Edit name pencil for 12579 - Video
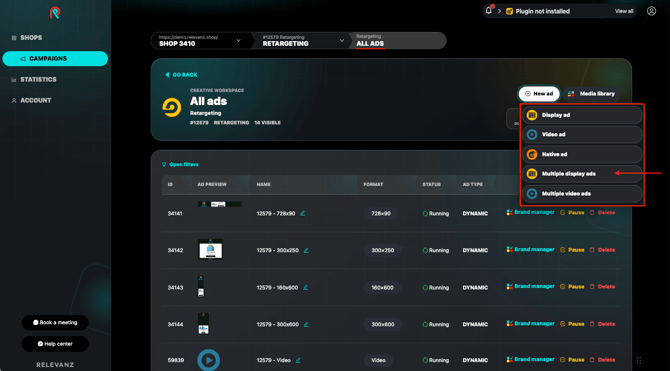This screenshot has height=371, width=670. pos(298,360)
